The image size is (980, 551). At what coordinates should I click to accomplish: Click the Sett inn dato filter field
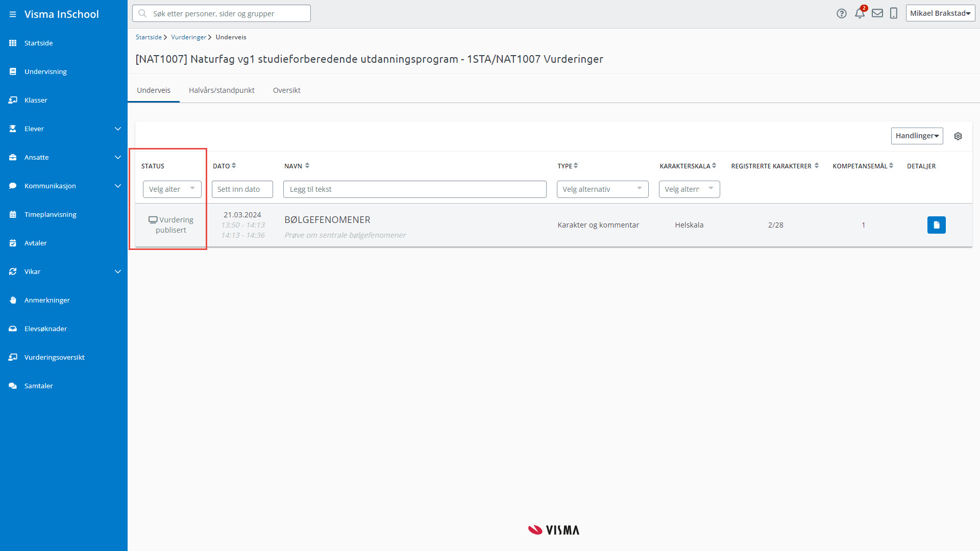click(x=242, y=189)
